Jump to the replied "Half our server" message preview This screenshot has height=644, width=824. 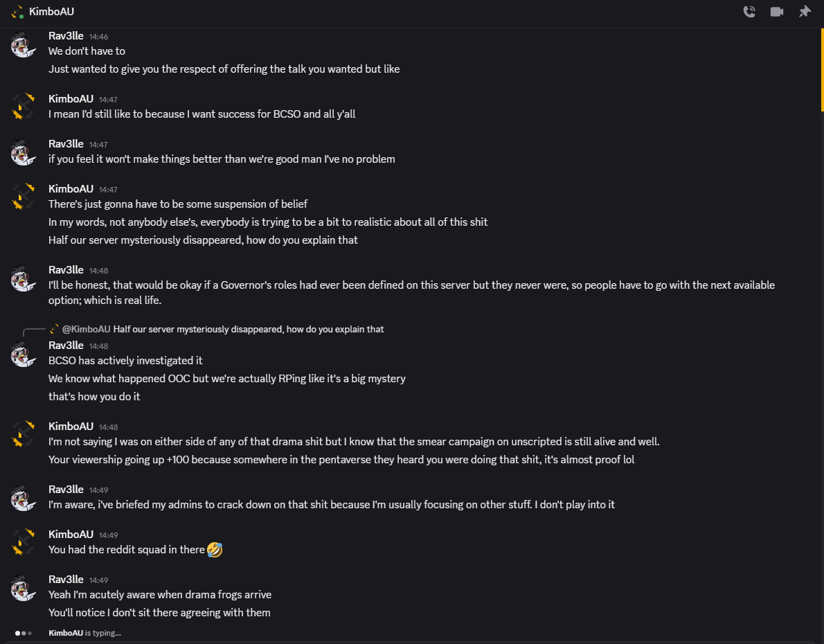click(248, 329)
